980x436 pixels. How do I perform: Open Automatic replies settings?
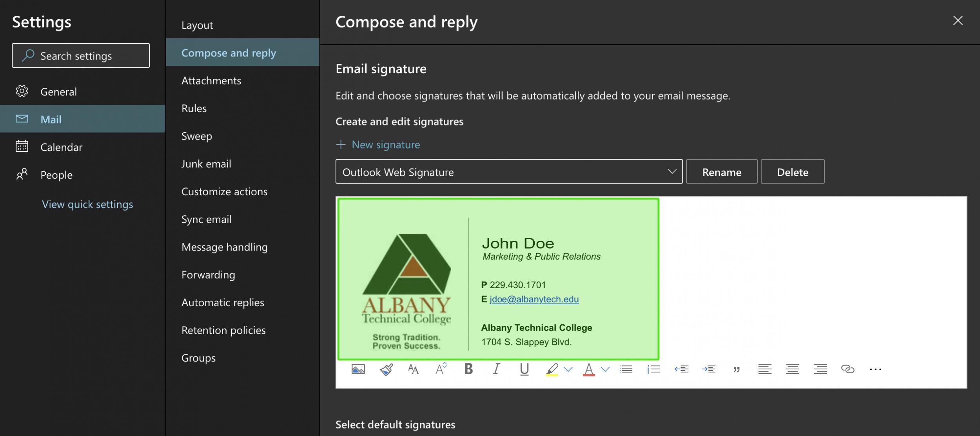243,302
